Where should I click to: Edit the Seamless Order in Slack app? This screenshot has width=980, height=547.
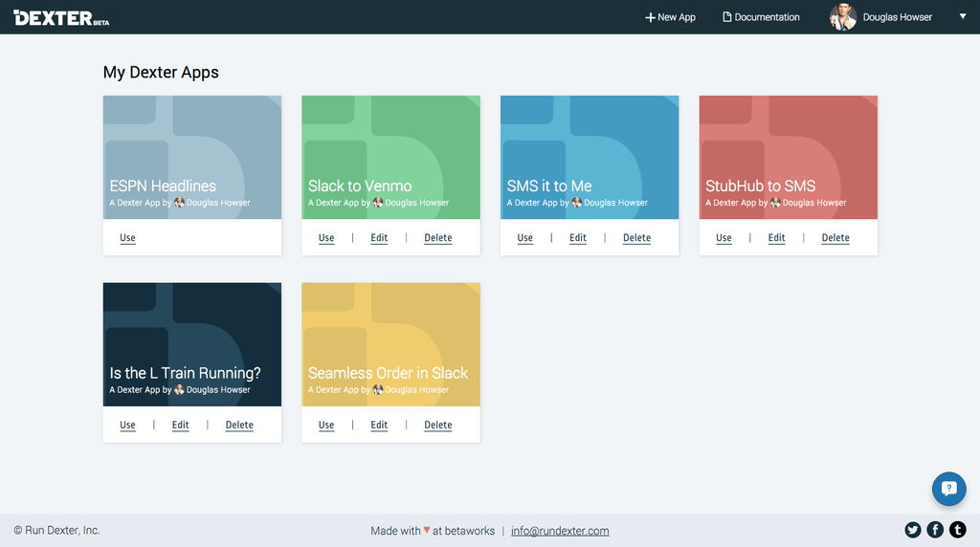379,426
